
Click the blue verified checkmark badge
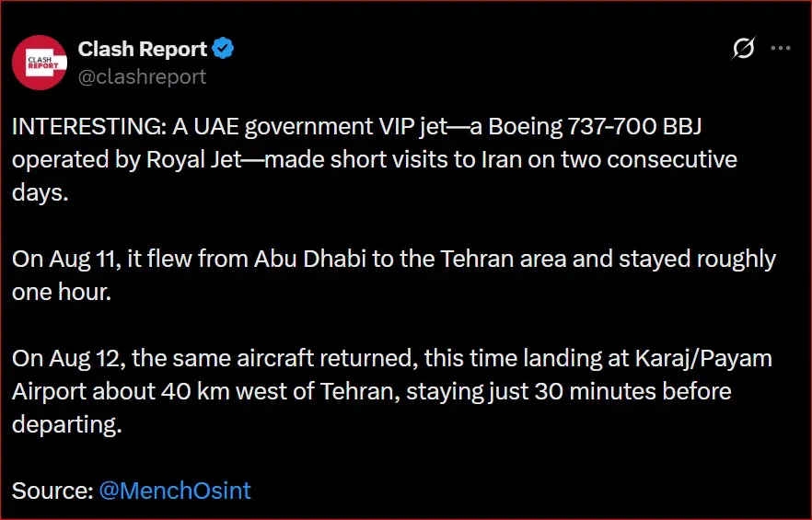point(223,49)
